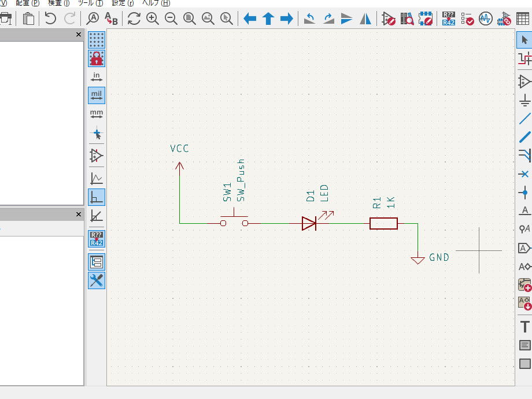Click the Zoom In magnifier icon

coord(153,19)
